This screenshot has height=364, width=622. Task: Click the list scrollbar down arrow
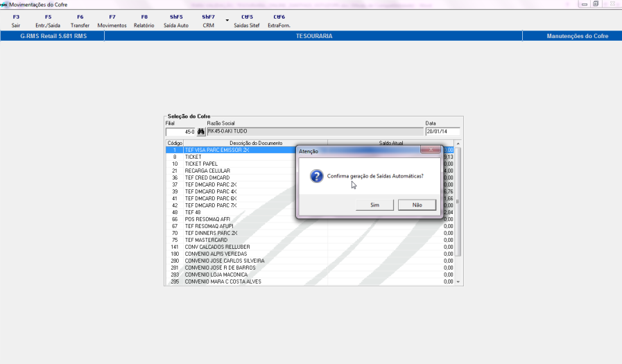(x=458, y=282)
